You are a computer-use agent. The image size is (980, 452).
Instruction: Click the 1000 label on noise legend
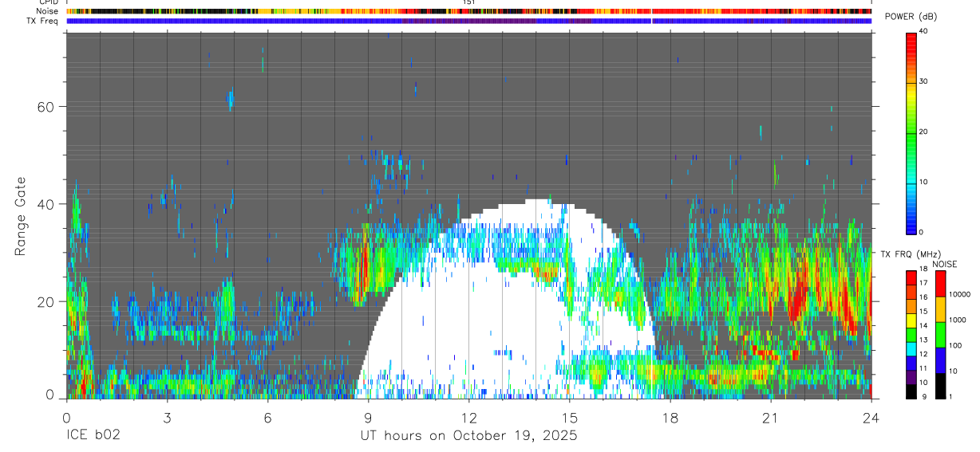tap(957, 320)
